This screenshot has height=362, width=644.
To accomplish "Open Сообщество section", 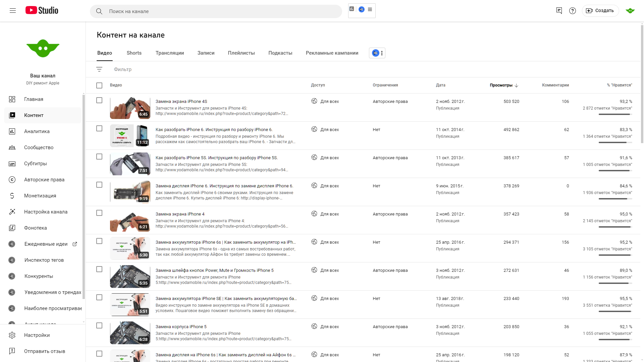I will [43, 147].
